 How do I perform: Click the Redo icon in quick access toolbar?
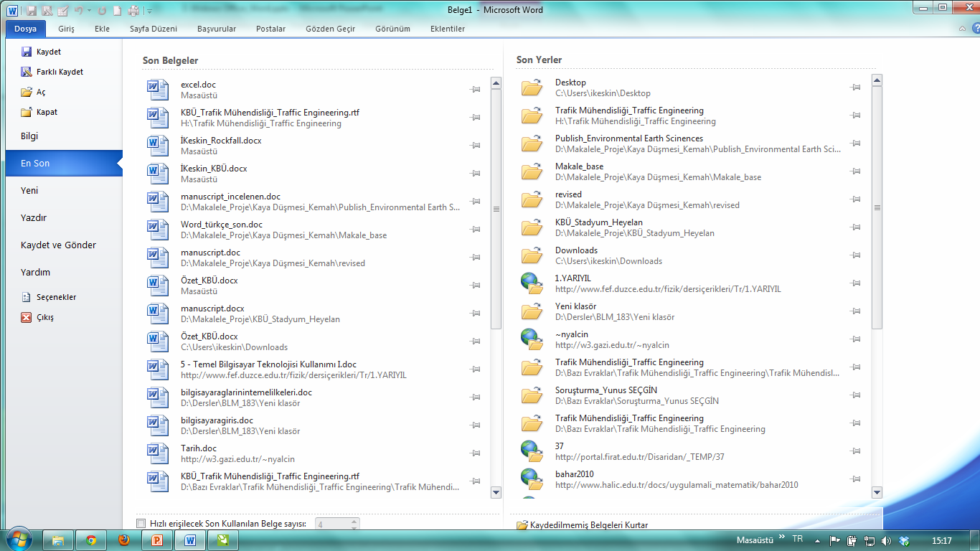click(x=102, y=11)
